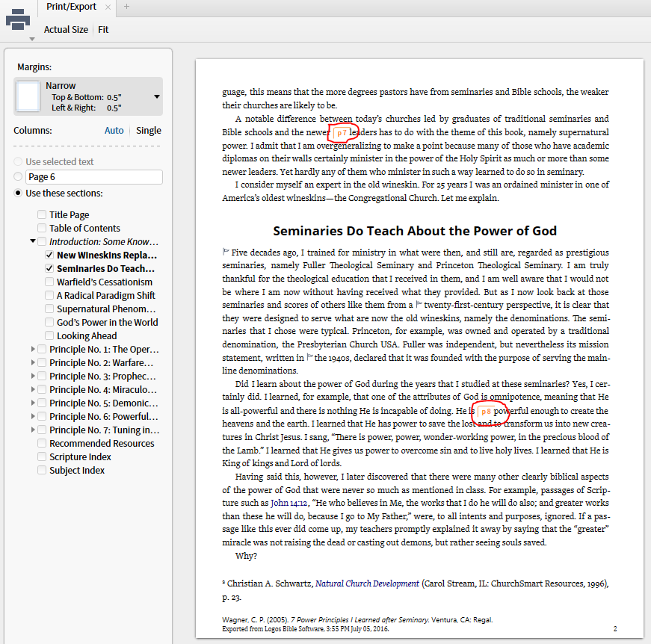Screen dimensions: 651x644
Task: Click the Margins: label
Action: [x=34, y=66]
